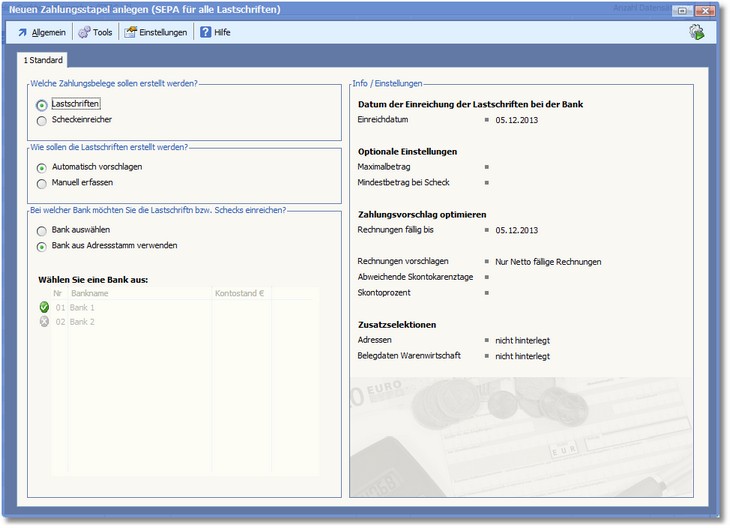Click the blue Hilfe question mark icon
This screenshot has width=730, height=528.
[205, 32]
